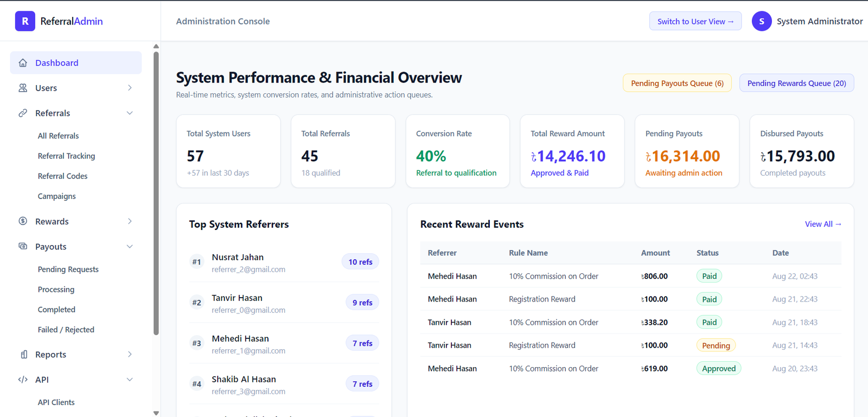Expand the Users menu chevron
Viewport: 868px width, 417px height.
tap(130, 88)
